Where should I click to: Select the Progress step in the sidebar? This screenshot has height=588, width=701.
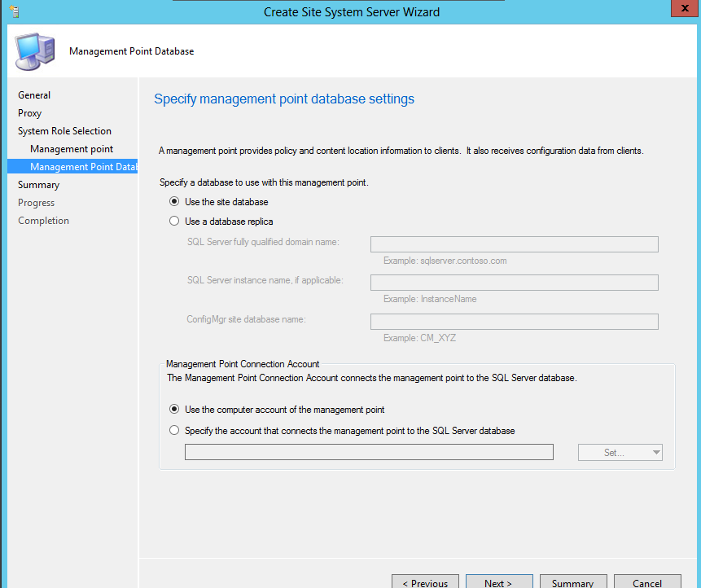click(x=36, y=202)
